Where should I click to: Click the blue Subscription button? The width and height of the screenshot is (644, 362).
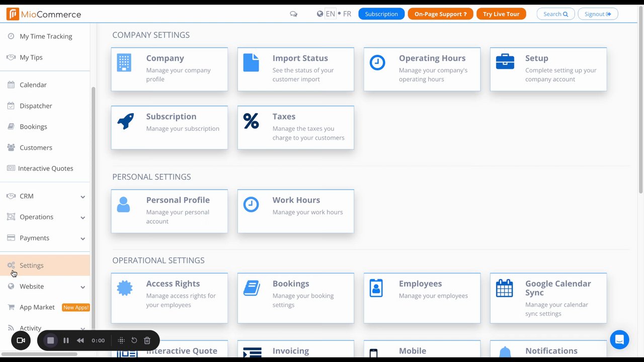click(x=381, y=14)
